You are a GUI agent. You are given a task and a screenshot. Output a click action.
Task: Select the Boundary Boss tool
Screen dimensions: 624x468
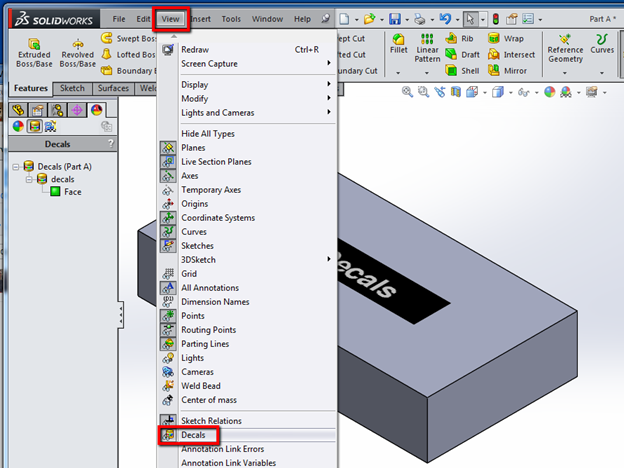click(x=128, y=71)
